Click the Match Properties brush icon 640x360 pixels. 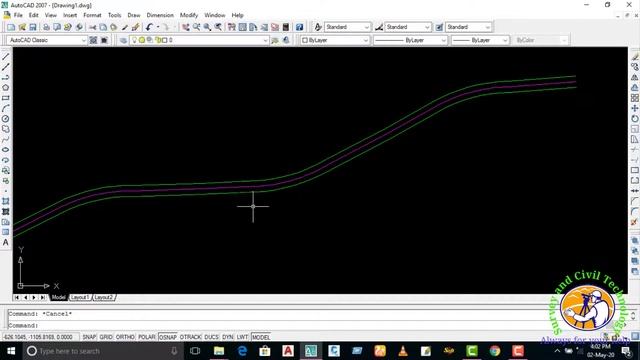coord(125,27)
